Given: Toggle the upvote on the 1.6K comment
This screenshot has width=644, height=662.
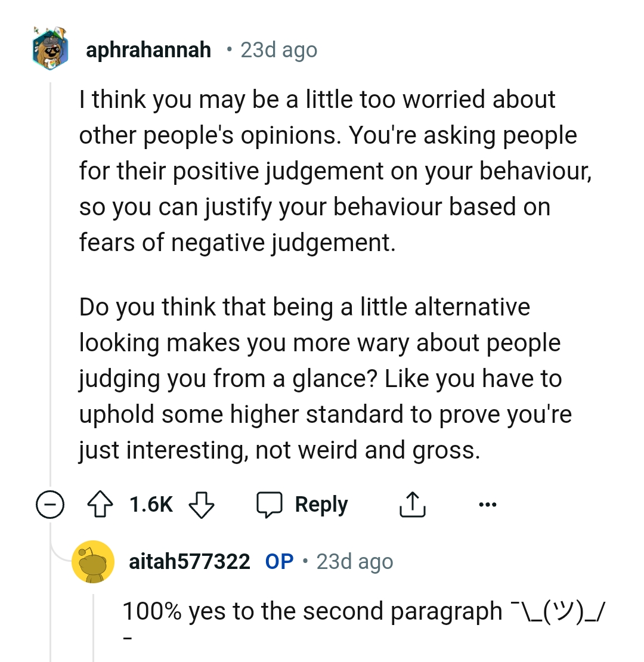Looking at the screenshot, I should (x=101, y=504).
